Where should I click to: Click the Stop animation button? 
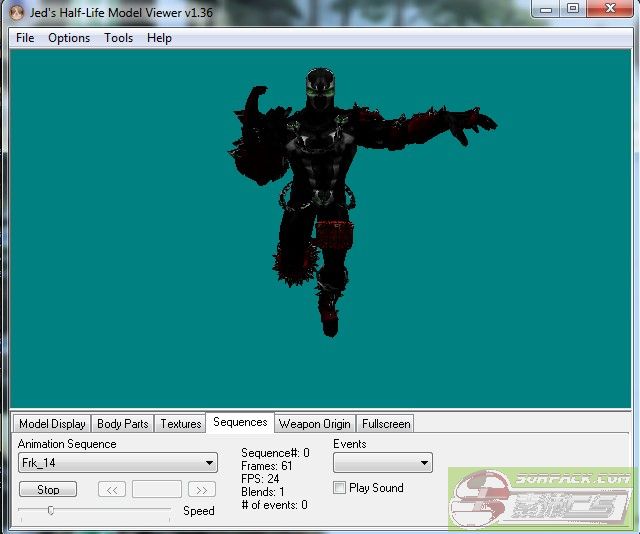tap(48, 490)
